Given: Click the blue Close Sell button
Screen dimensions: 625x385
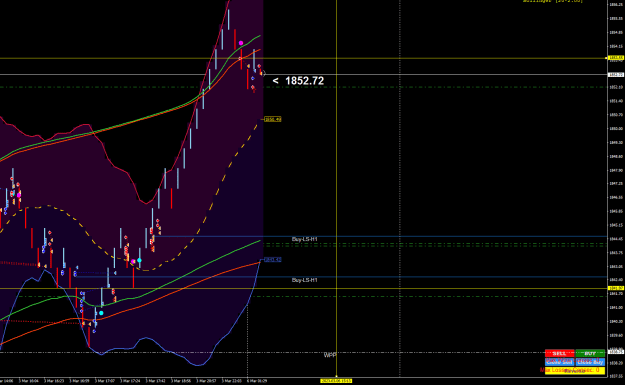Looking at the screenshot, I should 559,362.
